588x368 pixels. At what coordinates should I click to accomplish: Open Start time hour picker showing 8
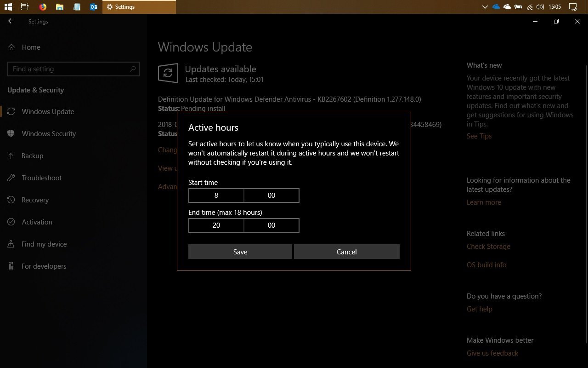(x=216, y=195)
